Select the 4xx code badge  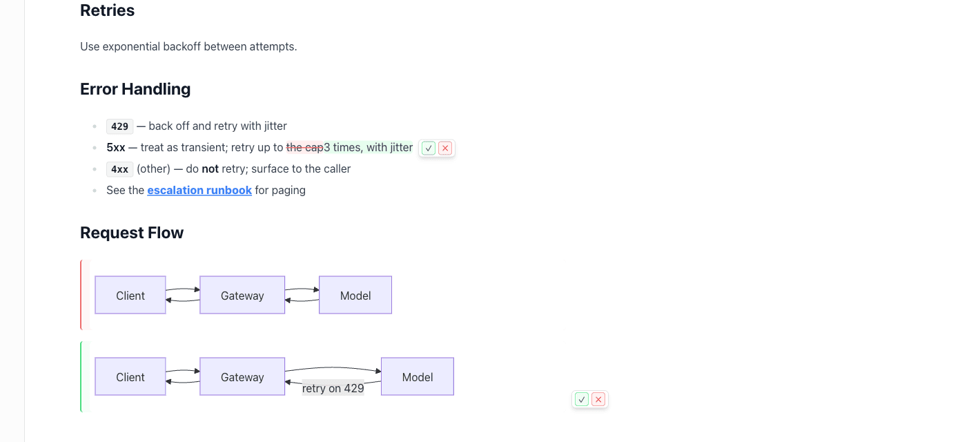coord(119,169)
